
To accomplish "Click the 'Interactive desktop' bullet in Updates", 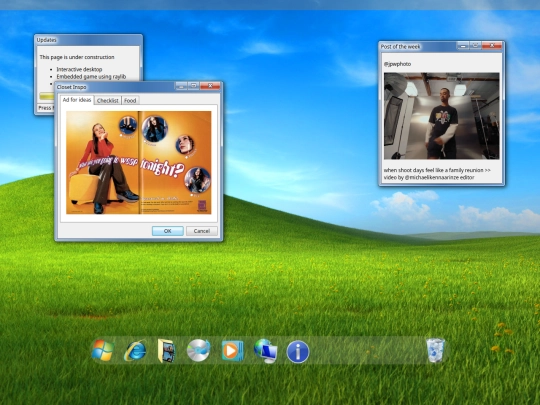I will (x=79, y=69).
